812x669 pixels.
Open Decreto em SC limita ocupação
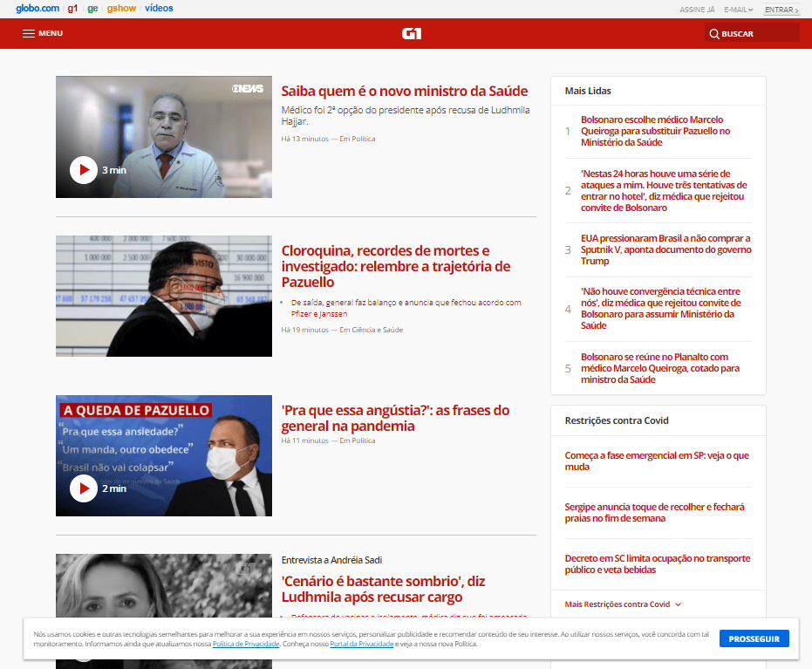click(658, 563)
